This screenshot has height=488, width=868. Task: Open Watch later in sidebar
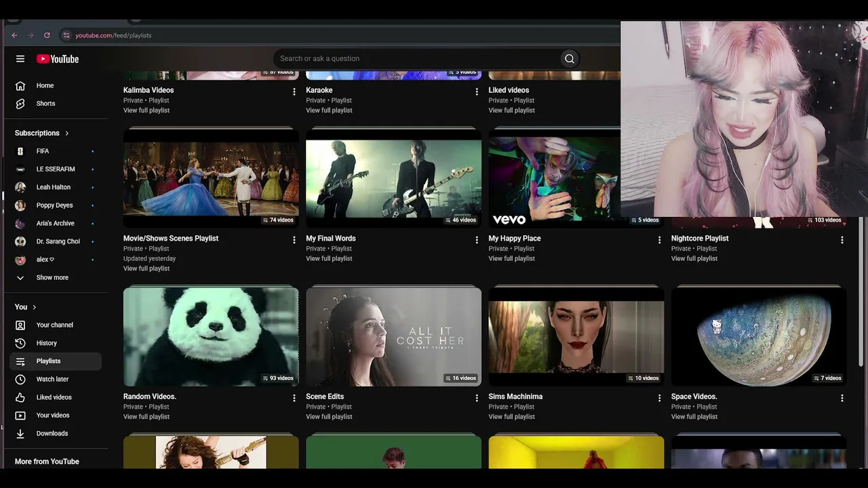point(56,380)
